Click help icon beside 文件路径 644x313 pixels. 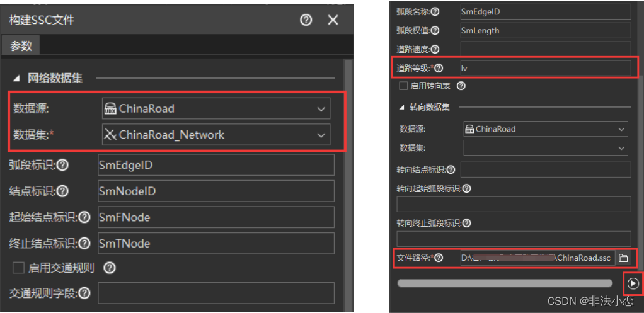(x=439, y=258)
